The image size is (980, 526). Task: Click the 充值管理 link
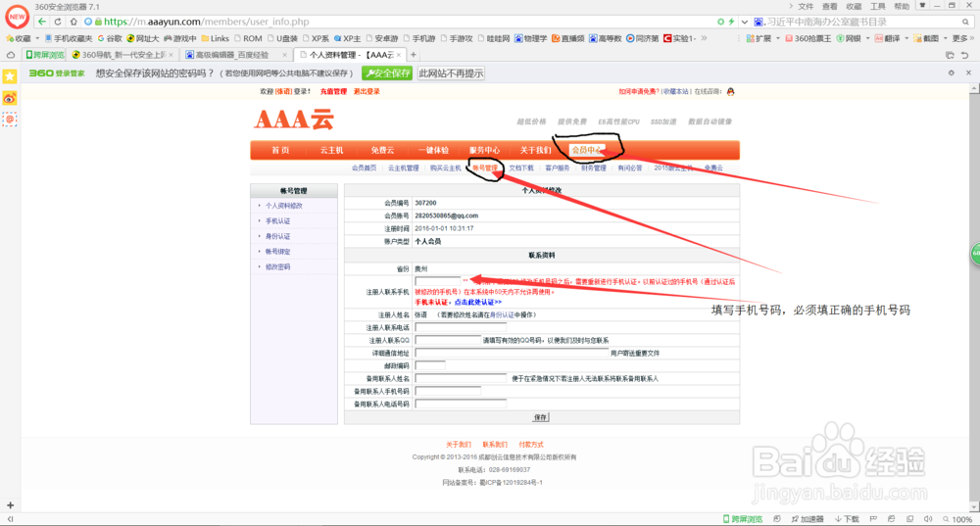tap(333, 91)
